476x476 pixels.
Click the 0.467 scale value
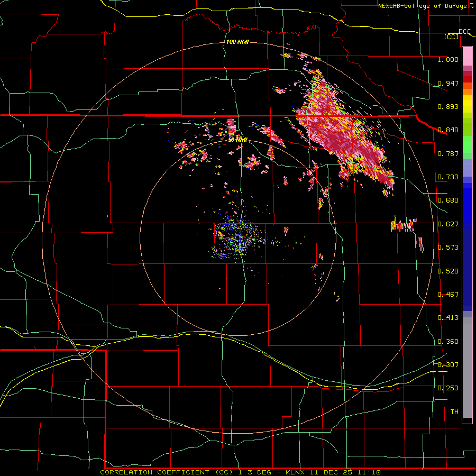(x=448, y=295)
